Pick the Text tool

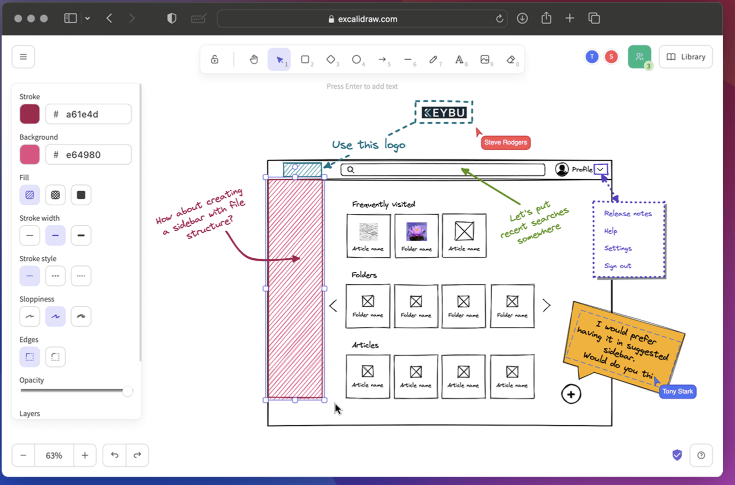(x=460, y=60)
